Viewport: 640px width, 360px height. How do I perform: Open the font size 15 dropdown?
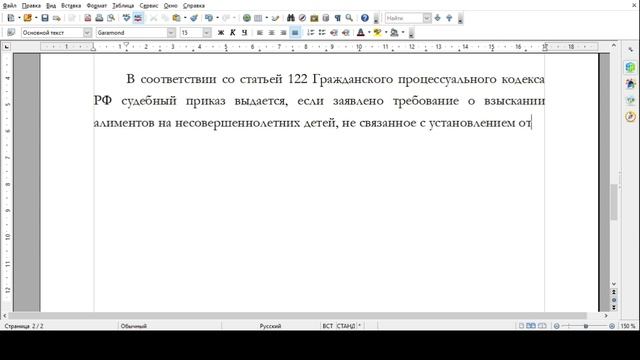coord(207,32)
